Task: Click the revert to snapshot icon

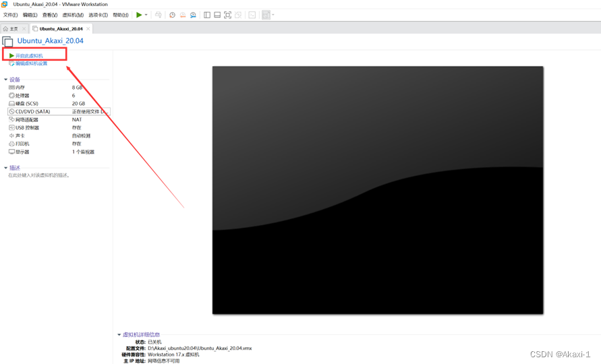Action: point(183,15)
